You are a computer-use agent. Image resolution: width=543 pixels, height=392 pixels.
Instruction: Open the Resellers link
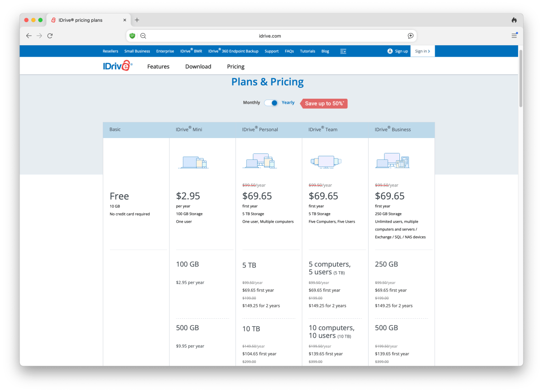pyautogui.click(x=111, y=51)
